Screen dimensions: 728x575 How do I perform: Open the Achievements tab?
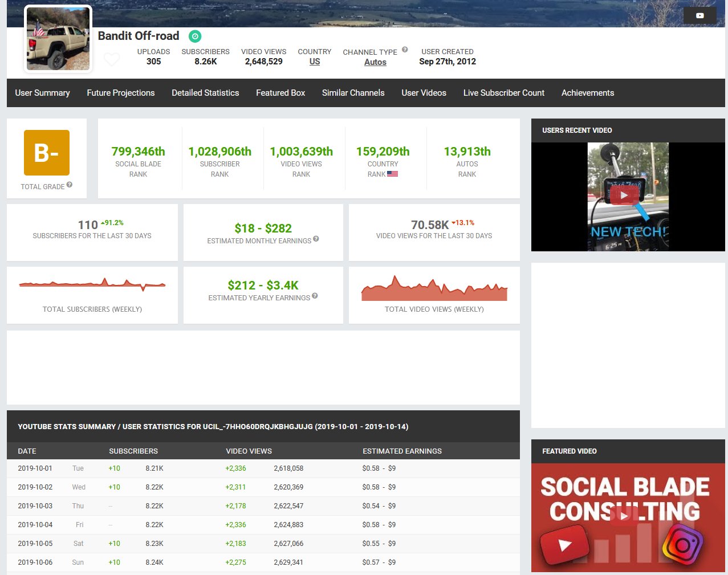pyautogui.click(x=588, y=93)
